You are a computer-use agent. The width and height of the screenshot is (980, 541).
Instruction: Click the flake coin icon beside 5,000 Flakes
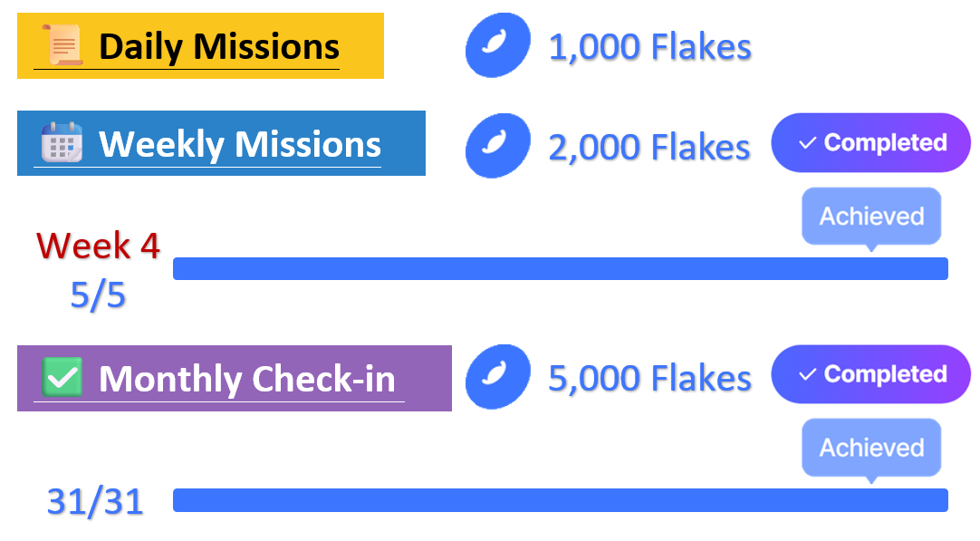pos(497,377)
